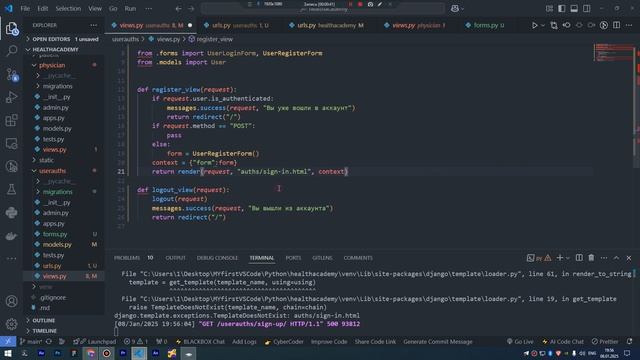Open the new terminal profile dropdown arrow

[x=568, y=258]
